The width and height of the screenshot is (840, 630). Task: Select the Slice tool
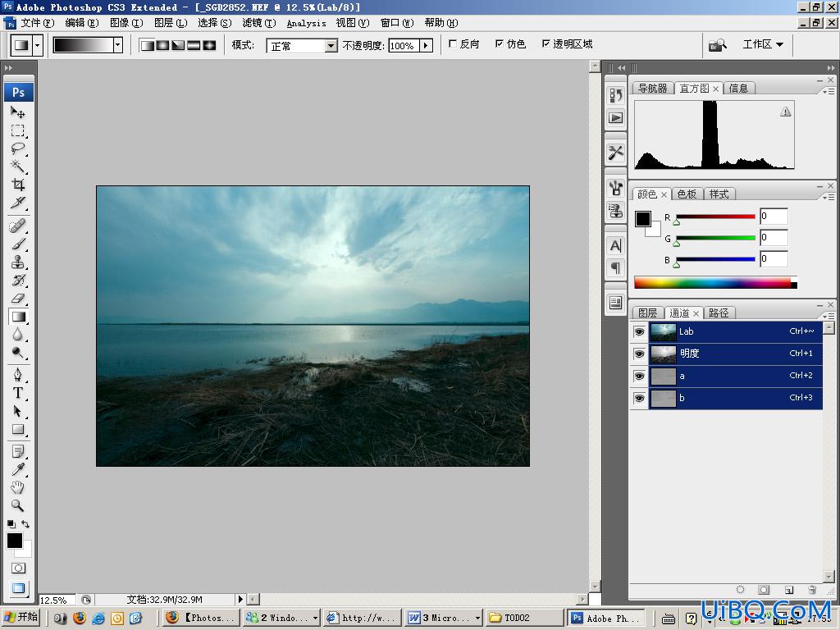[18, 203]
